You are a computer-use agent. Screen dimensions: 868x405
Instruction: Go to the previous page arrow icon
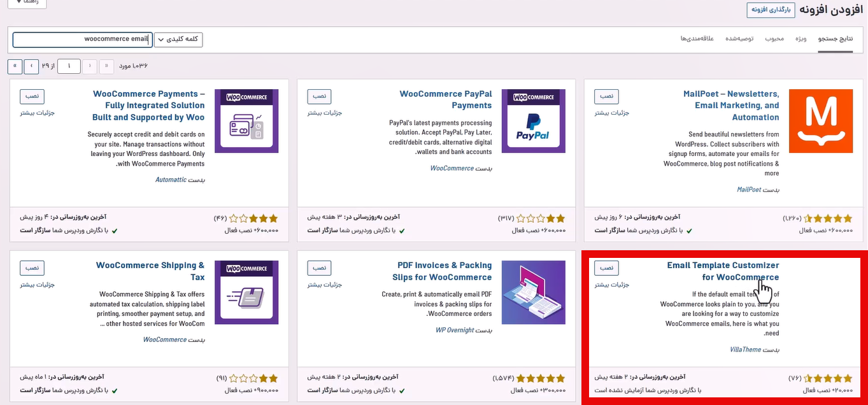click(89, 66)
